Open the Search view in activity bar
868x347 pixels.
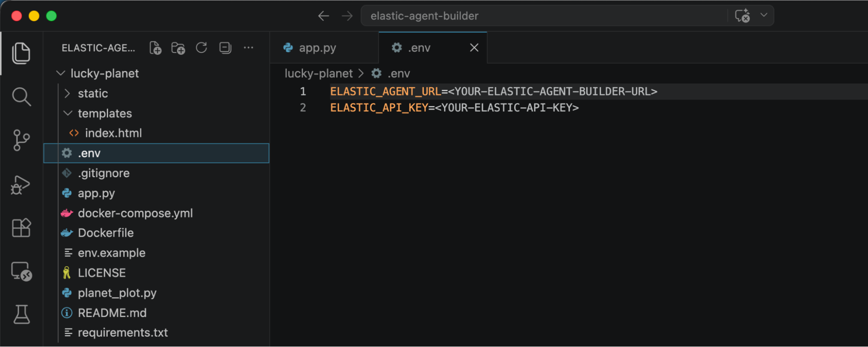click(x=21, y=96)
